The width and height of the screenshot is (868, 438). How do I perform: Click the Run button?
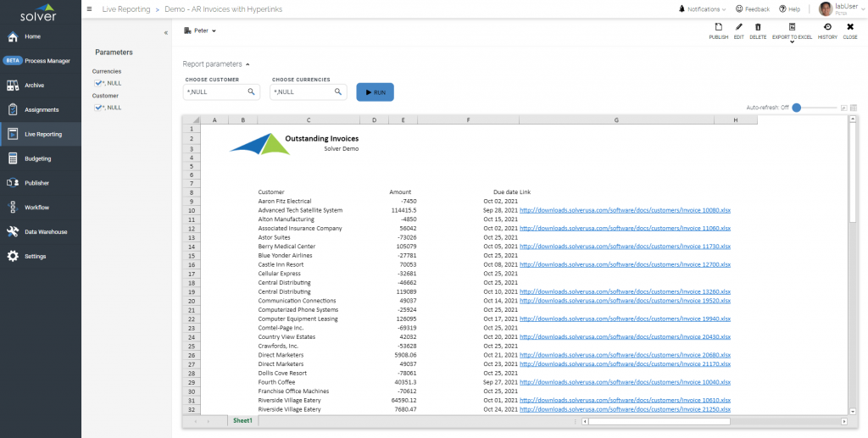(x=375, y=91)
